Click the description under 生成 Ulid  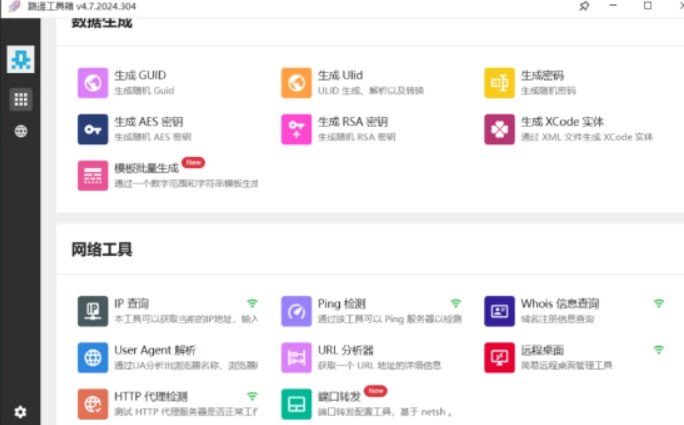[x=371, y=91]
